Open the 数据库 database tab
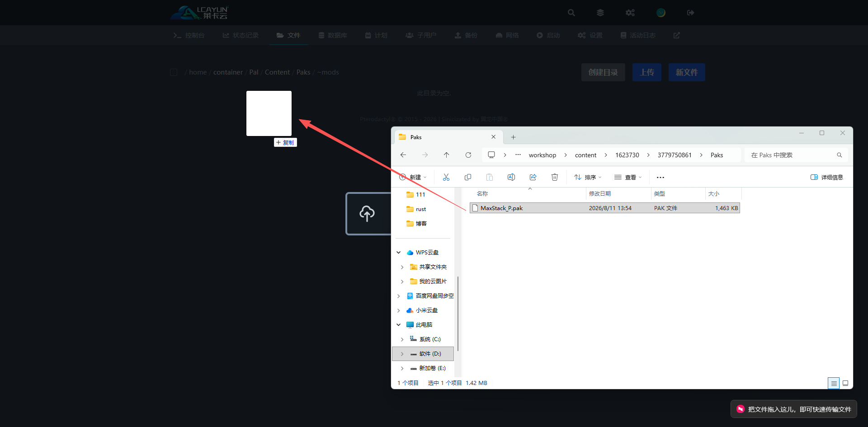The height and width of the screenshot is (427, 868). click(x=333, y=35)
